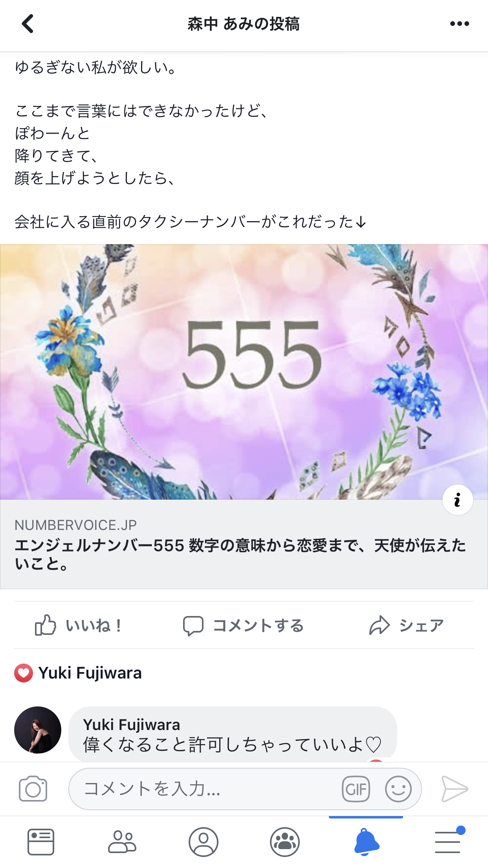Open the 555 angel number link image
This screenshot has height=868, width=488.
[x=244, y=372]
